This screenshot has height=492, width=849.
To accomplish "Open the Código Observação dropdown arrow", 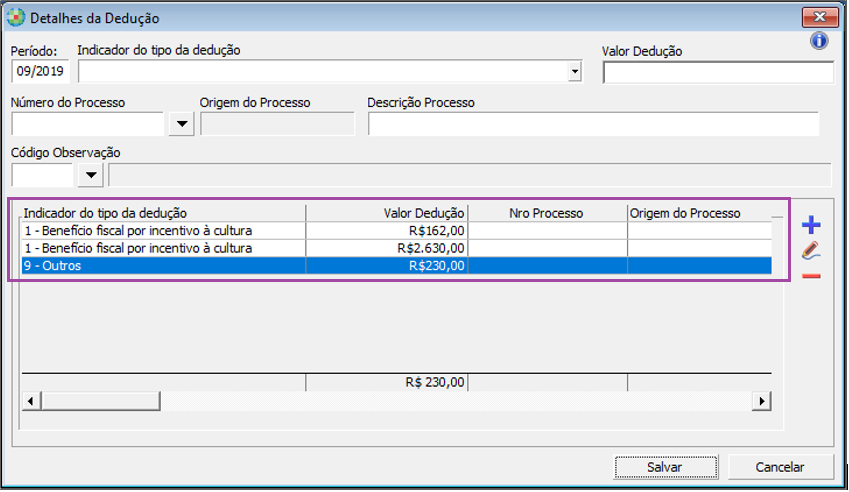I will click(x=91, y=176).
